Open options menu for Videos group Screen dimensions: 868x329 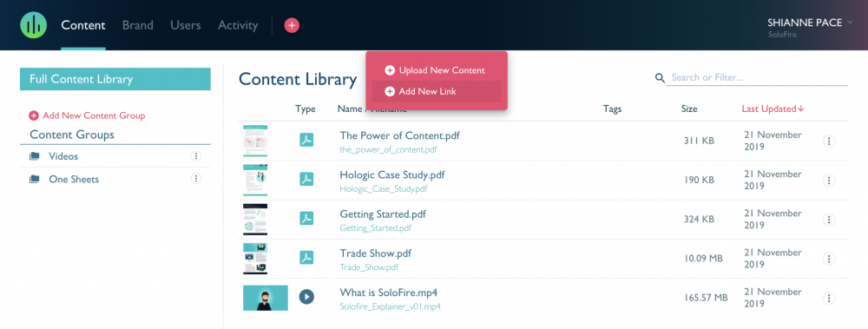click(x=195, y=156)
